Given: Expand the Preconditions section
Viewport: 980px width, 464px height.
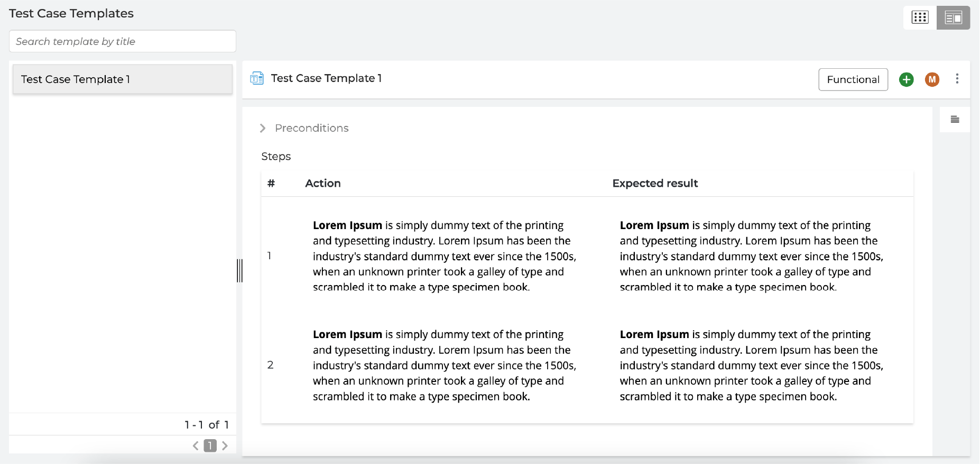Looking at the screenshot, I should click(263, 128).
